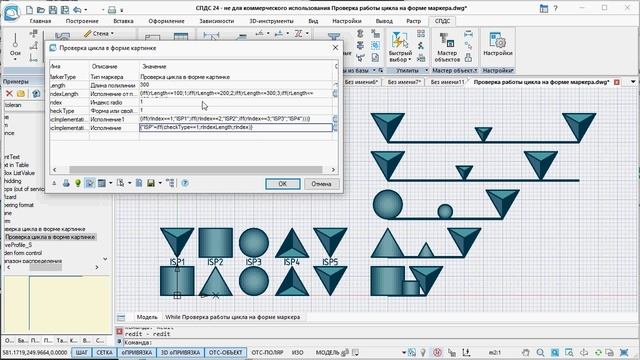Open dropdown next to dialog save icon
This screenshot has width=640, height=360.
point(160,183)
